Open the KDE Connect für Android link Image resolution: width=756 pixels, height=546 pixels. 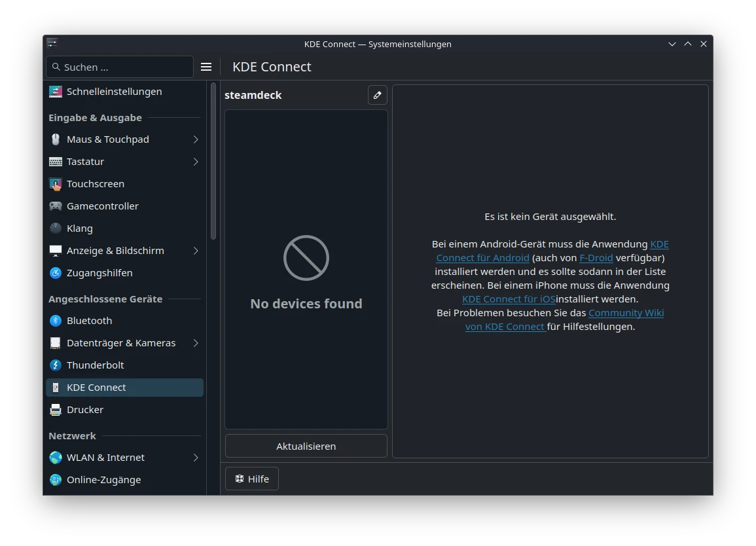pos(482,257)
